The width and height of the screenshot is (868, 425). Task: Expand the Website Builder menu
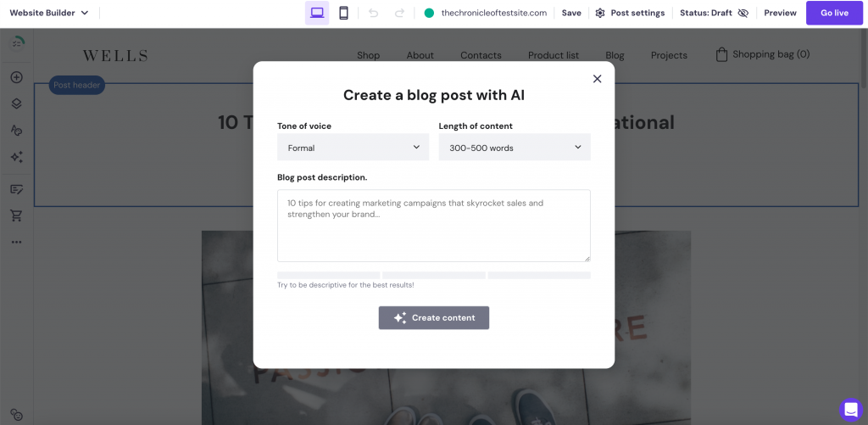(49, 13)
